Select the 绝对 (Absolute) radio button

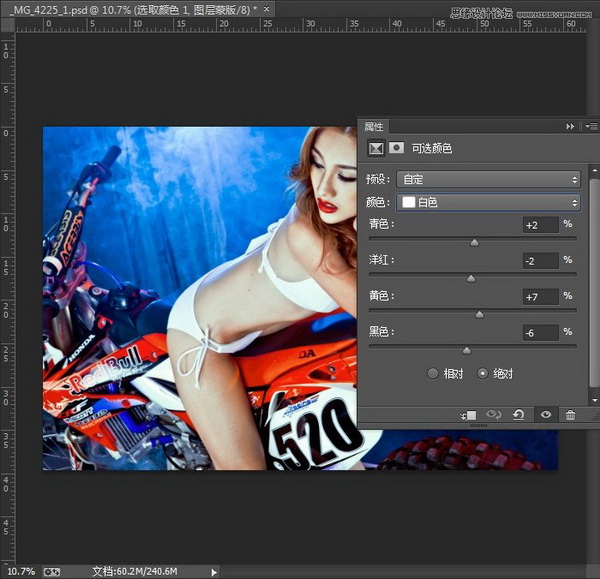483,373
